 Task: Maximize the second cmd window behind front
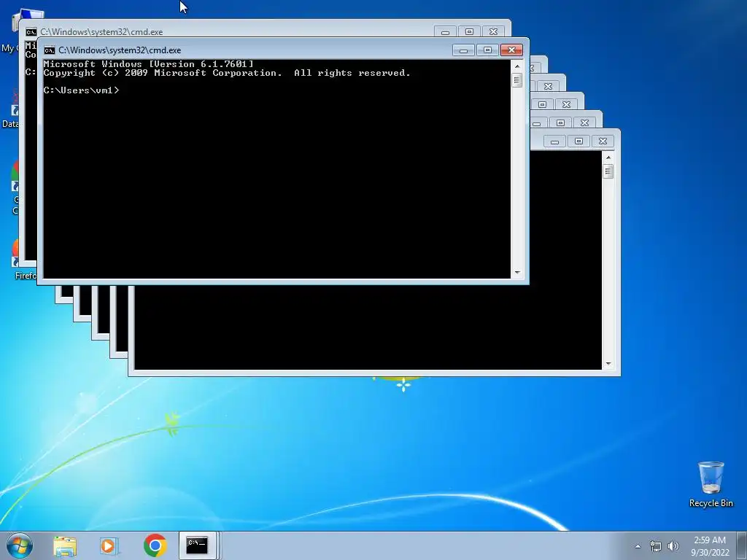click(x=469, y=32)
